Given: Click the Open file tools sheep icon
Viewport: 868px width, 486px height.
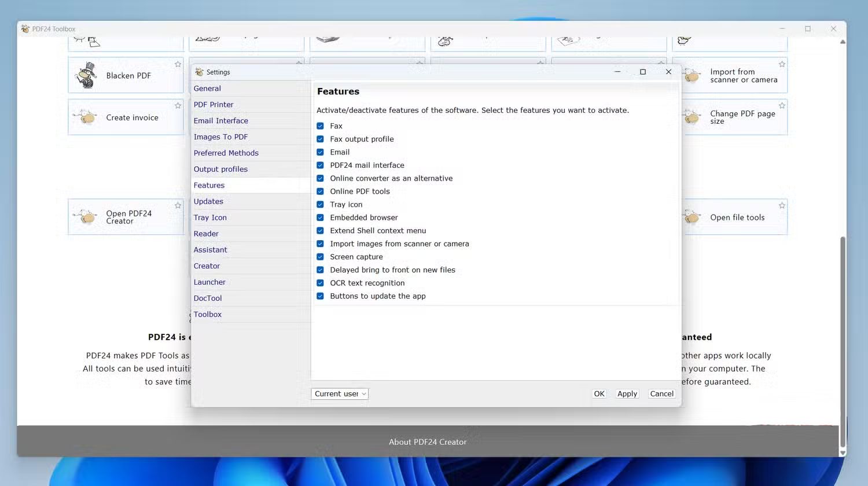Looking at the screenshot, I should pyautogui.click(x=692, y=217).
